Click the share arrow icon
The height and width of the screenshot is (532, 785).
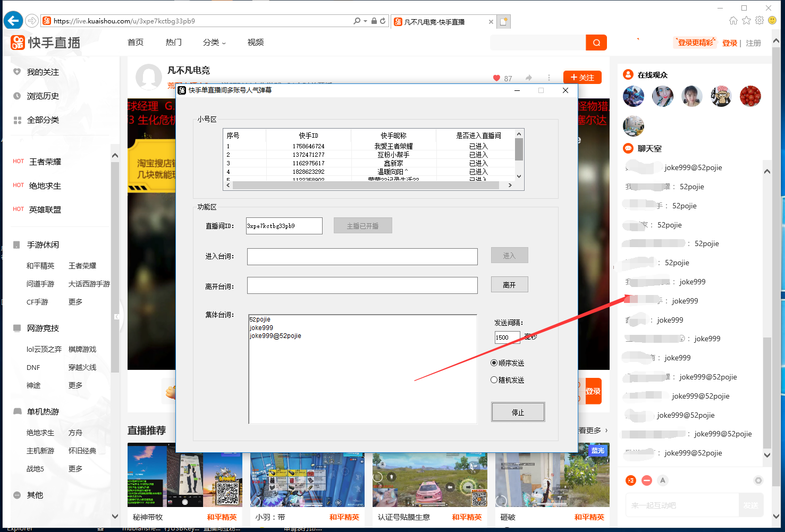coord(528,78)
